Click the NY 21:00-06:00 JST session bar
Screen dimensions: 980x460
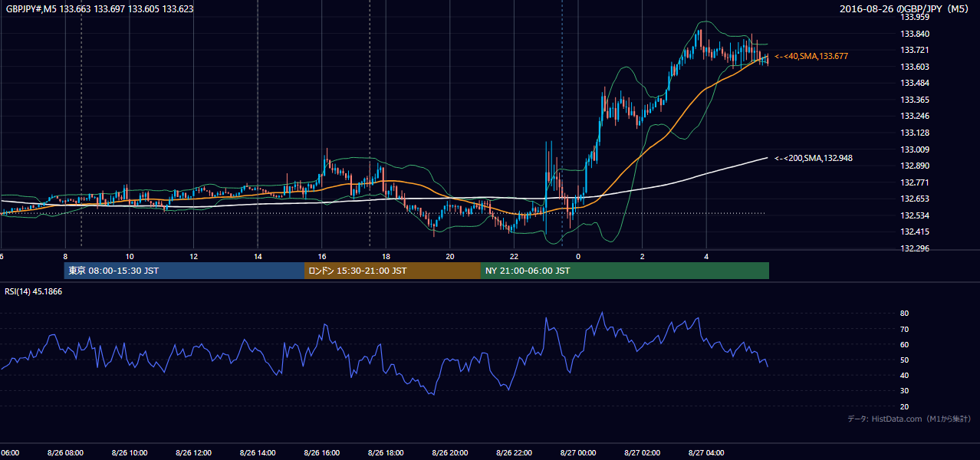(625, 271)
